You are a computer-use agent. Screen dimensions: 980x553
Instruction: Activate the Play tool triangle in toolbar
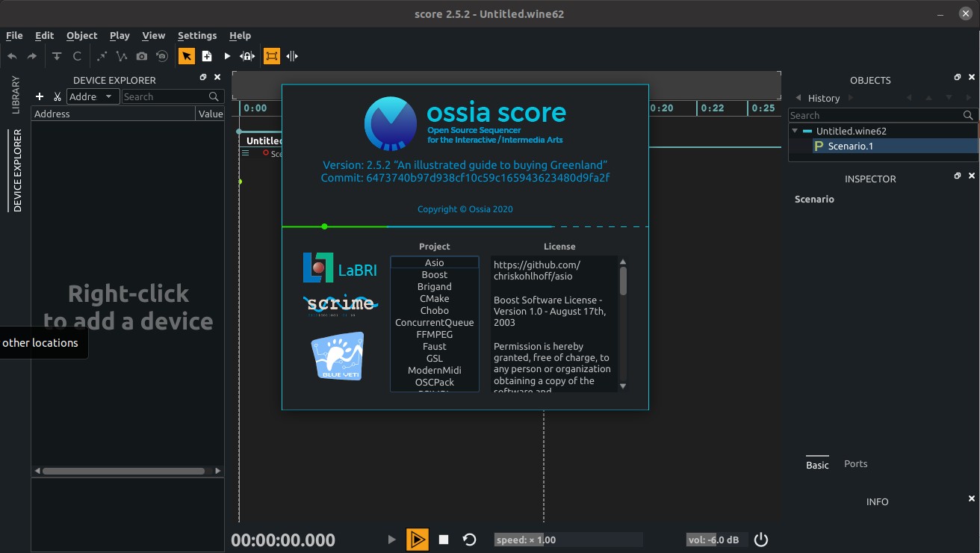(227, 56)
